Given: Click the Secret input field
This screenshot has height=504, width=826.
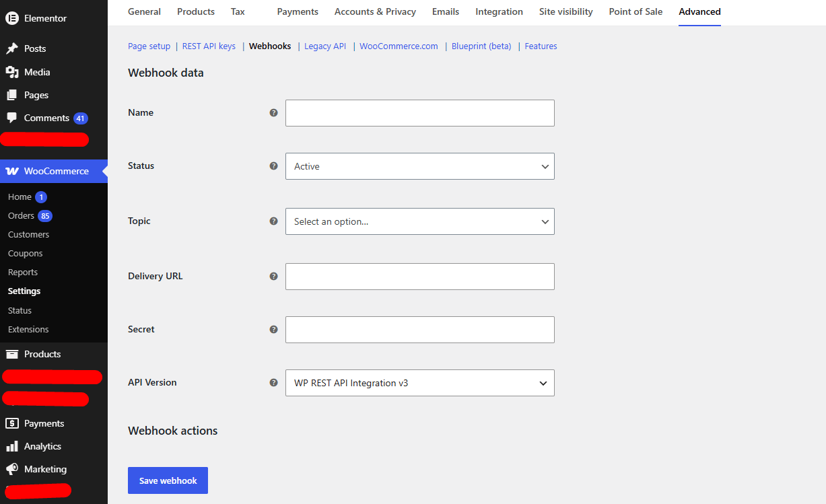Looking at the screenshot, I should (420, 330).
